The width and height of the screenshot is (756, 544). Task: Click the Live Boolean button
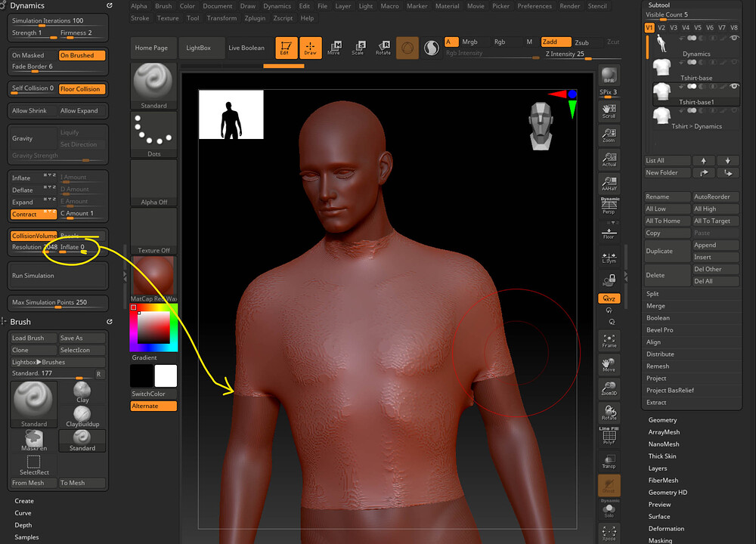coord(246,48)
